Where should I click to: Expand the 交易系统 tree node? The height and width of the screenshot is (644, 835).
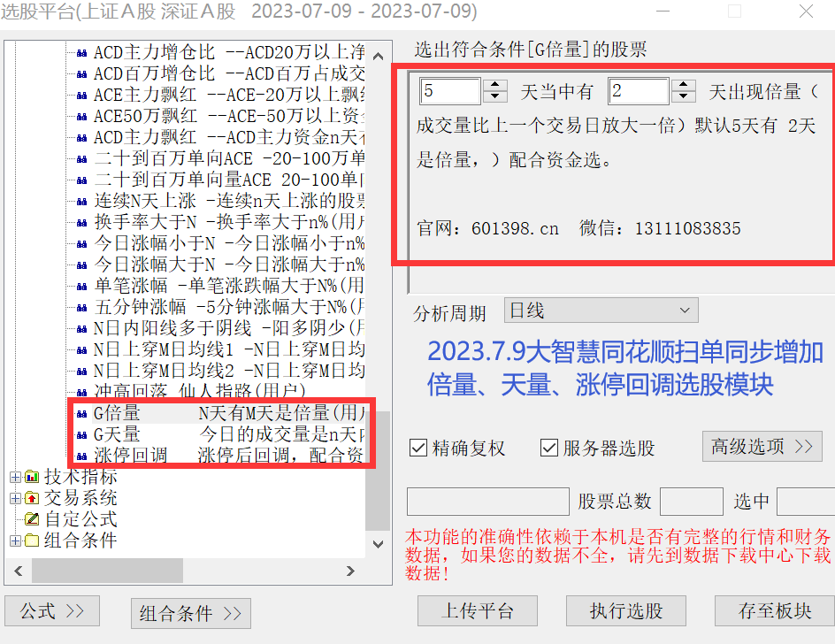pos(15,498)
